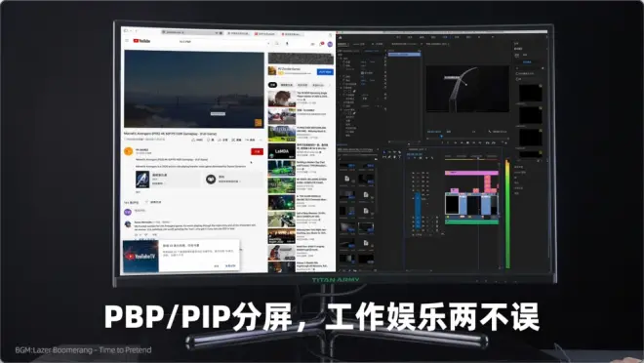Click the Avengers video player
The image size is (644, 363).
click(x=194, y=89)
